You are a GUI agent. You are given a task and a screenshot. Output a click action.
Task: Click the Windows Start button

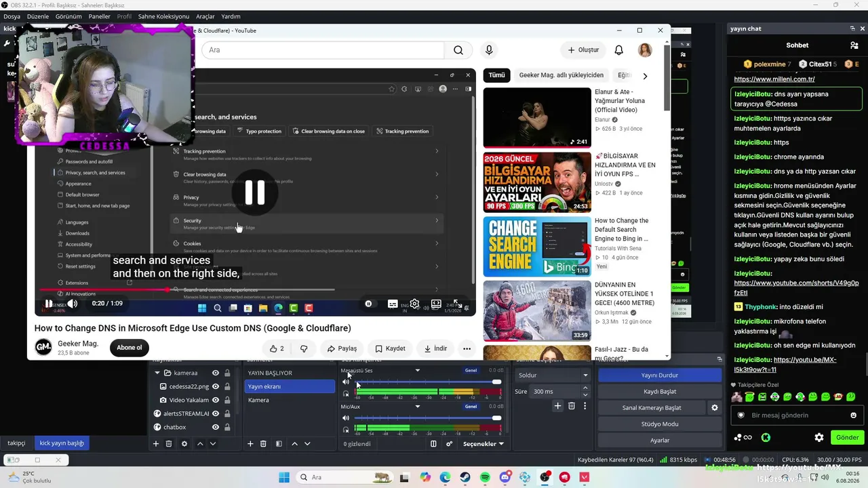pyautogui.click(x=284, y=477)
